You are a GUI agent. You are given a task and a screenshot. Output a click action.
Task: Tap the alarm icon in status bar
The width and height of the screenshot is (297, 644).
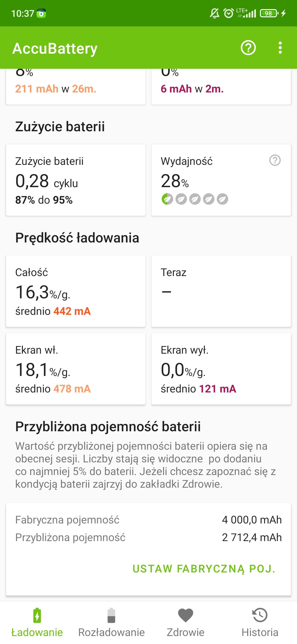coord(228,13)
